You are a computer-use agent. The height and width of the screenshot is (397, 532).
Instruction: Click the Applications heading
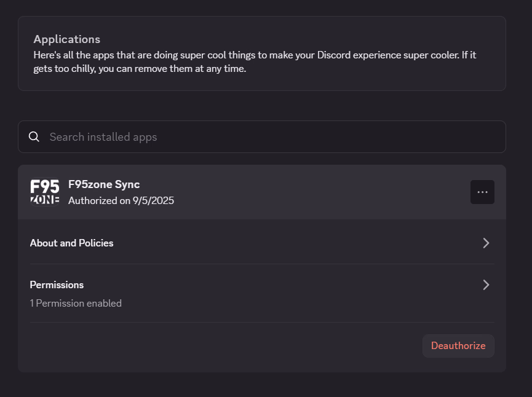67,39
